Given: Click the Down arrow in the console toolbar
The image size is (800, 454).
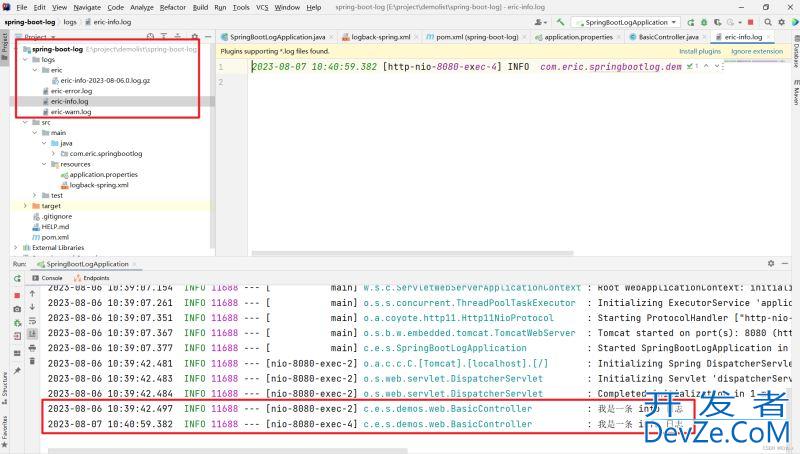Looking at the screenshot, I should (x=32, y=307).
